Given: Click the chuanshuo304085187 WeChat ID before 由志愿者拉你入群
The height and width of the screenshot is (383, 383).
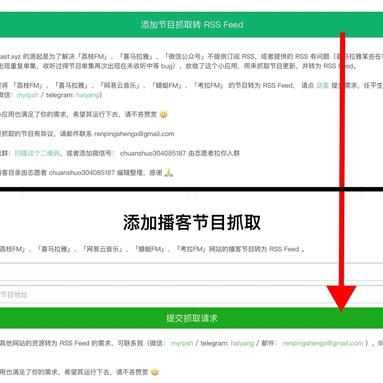Looking at the screenshot, I should 153,153.
